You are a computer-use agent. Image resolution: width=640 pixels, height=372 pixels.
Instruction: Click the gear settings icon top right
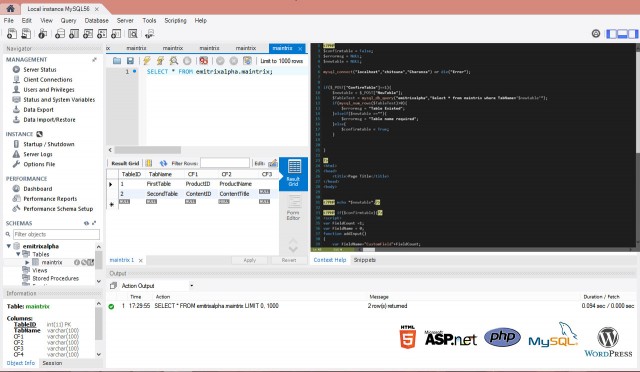pyautogui.click(x=596, y=33)
